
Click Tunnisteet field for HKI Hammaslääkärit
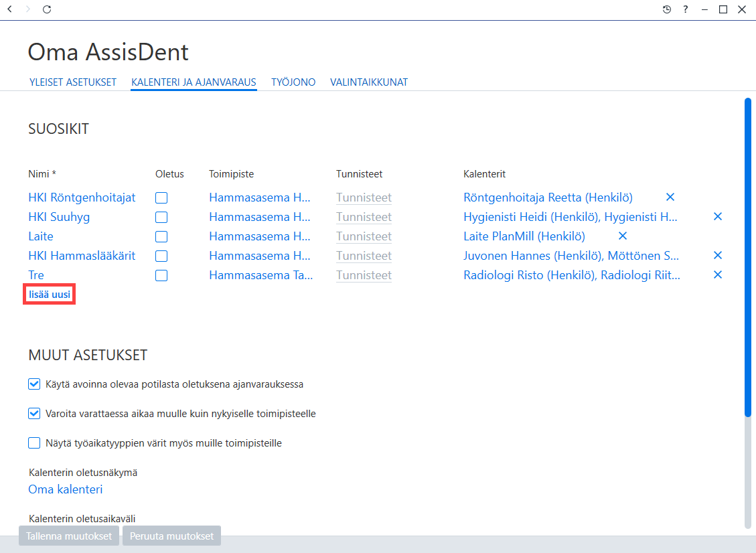pyautogui.click(x=364, y=256)
